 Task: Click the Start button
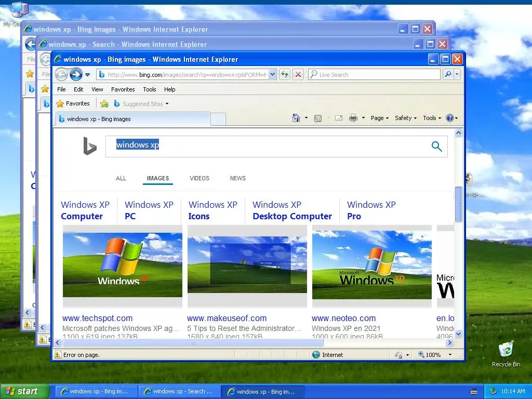(24, 392)
